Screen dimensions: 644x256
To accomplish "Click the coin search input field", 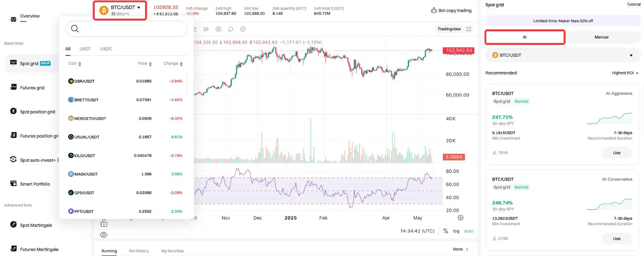I will (x=131, y=29).
